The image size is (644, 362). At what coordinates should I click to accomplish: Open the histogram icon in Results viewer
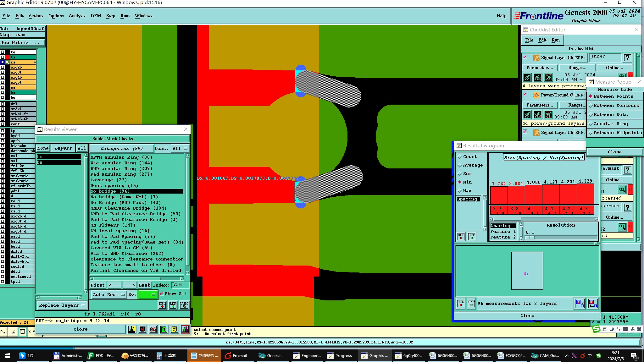[x=185, y=329]
